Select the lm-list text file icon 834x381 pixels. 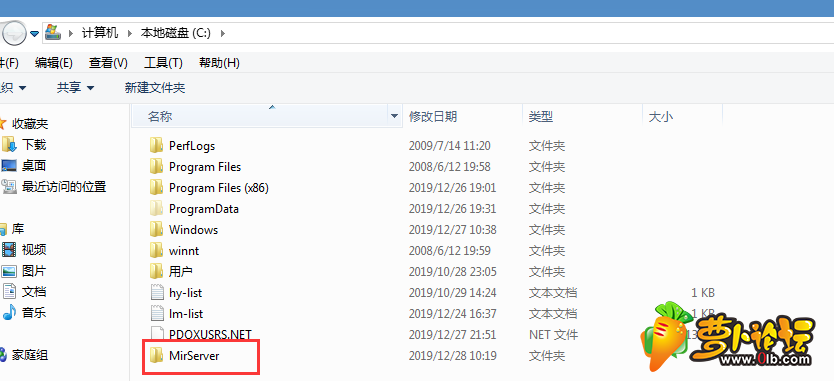click(x=156, y=313)
